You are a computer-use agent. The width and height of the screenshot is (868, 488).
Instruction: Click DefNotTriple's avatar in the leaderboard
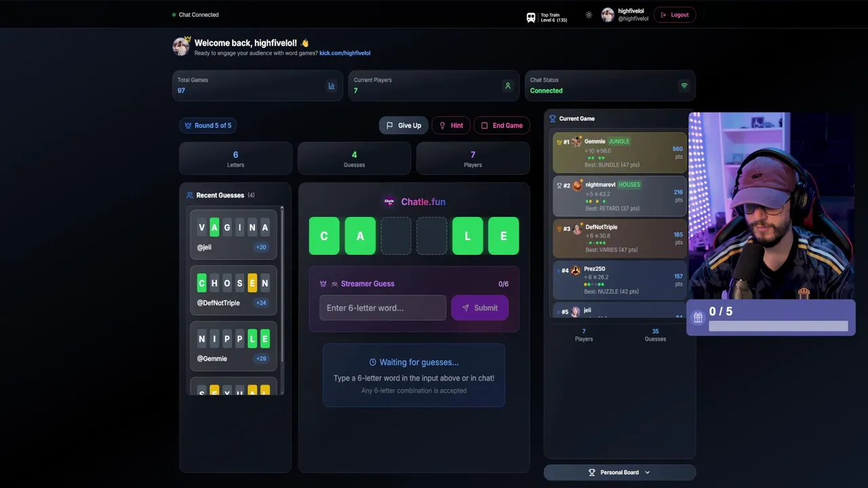(x=577, y=228)
